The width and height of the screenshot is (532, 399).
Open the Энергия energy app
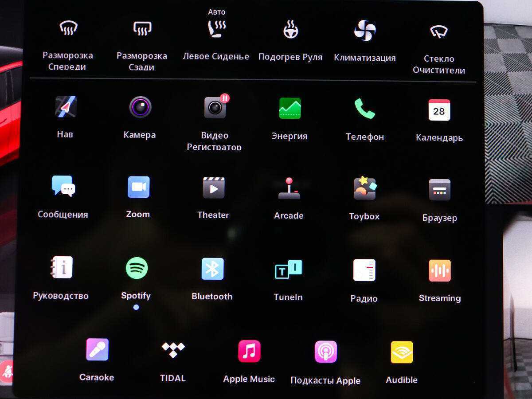pyautogui.click(x=290, y=108)
